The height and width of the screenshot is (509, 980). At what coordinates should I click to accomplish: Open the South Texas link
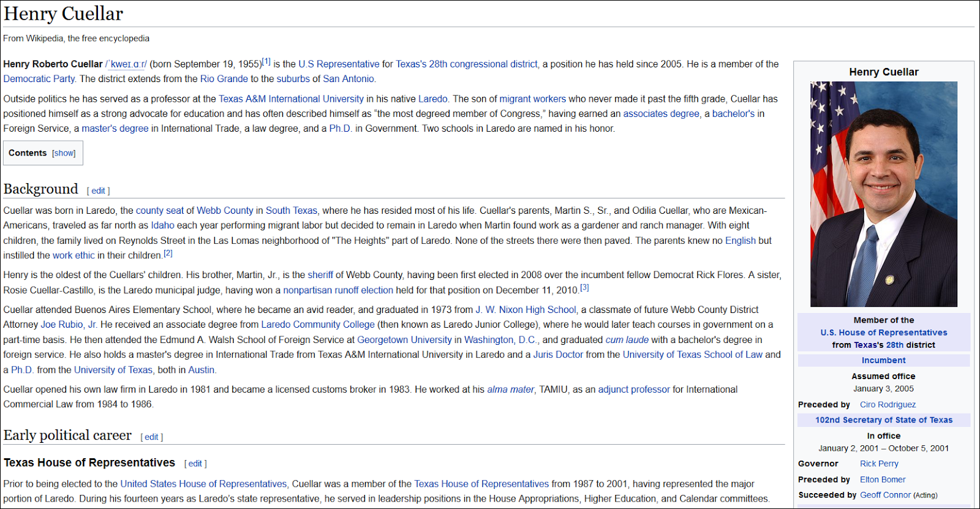pos(292,211)
